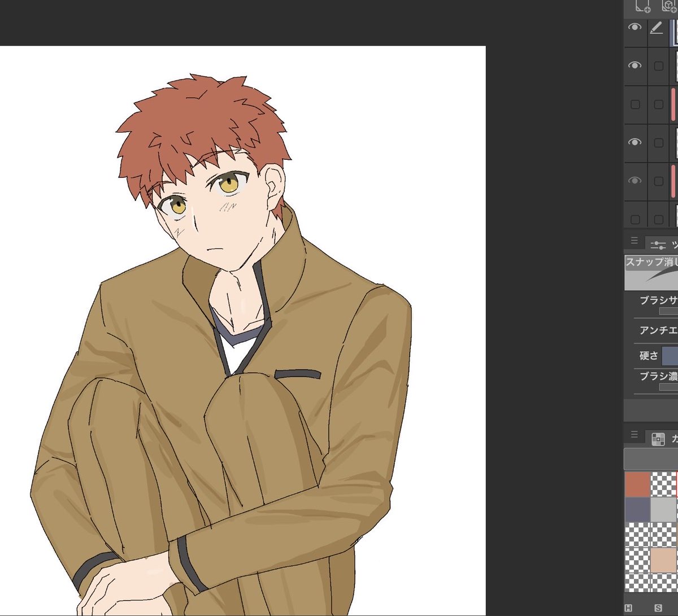Image resolution: width=678 pixels, height=616 pixels.
Task: Open the color set selection dropdown
Action: 651,459
